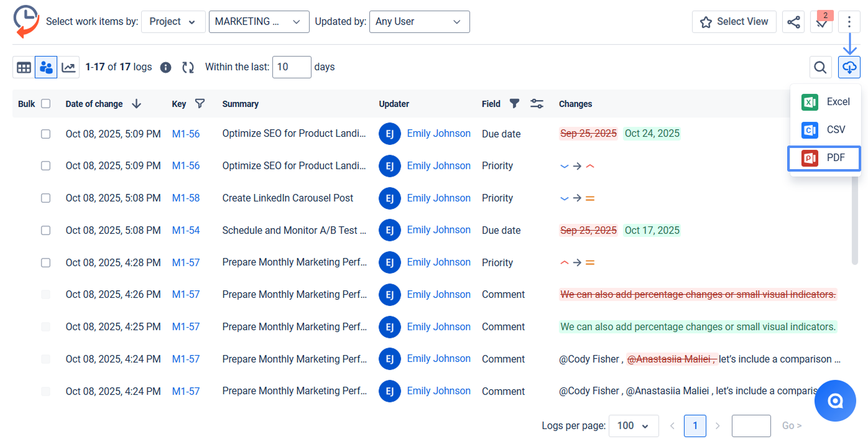Click the struck-through red comment text

(698, 295)
